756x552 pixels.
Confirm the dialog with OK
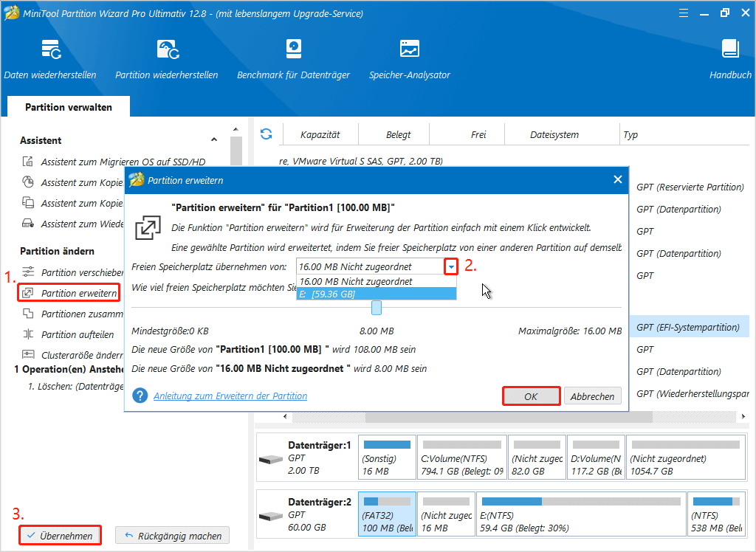531,396
